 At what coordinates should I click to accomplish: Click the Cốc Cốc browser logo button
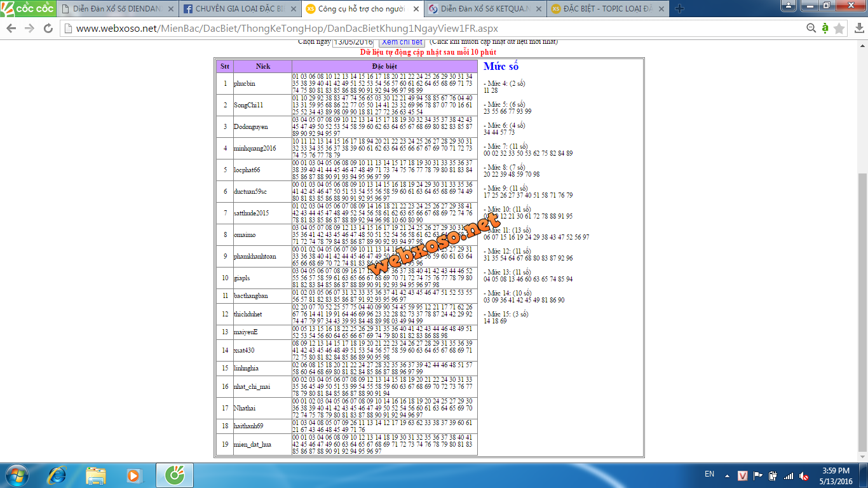click(27, 8)
